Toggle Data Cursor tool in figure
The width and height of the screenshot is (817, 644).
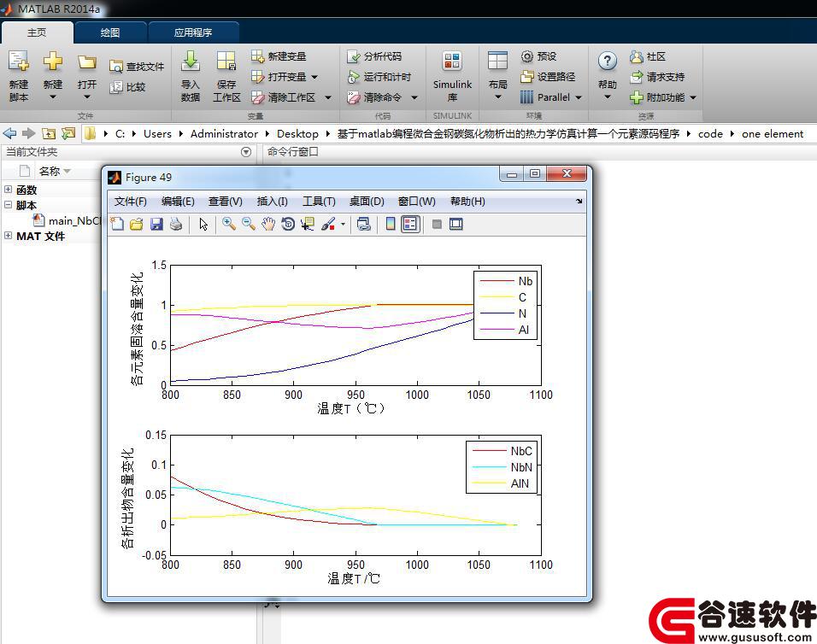pos(308,225)
